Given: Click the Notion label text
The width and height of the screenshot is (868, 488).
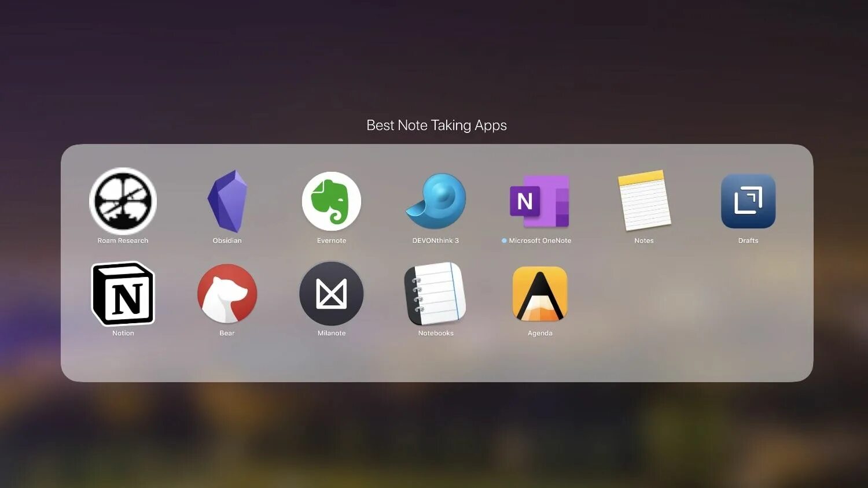Looking at the screenshot, I should point(123,333).
